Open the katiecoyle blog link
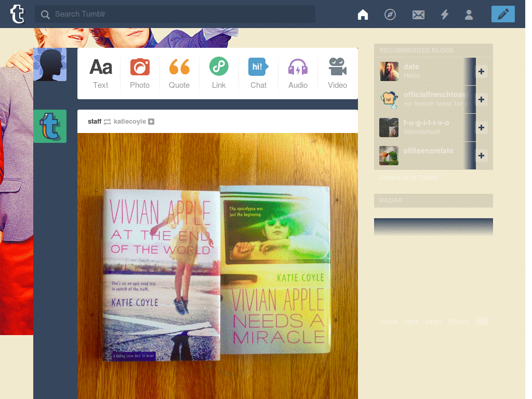Screen dimensions: 532x399 click(129, 122)
